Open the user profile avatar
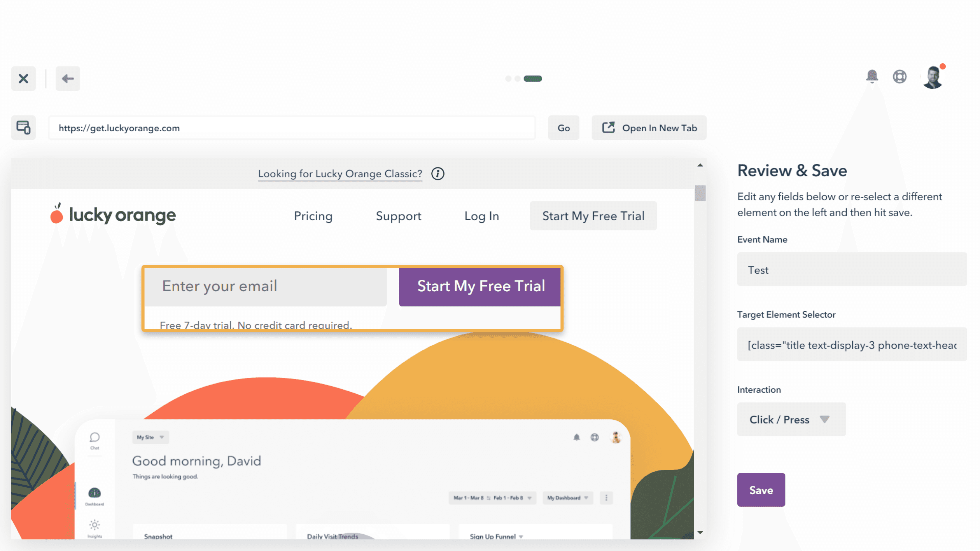The image size is (980, 551). tap(933, 77)
